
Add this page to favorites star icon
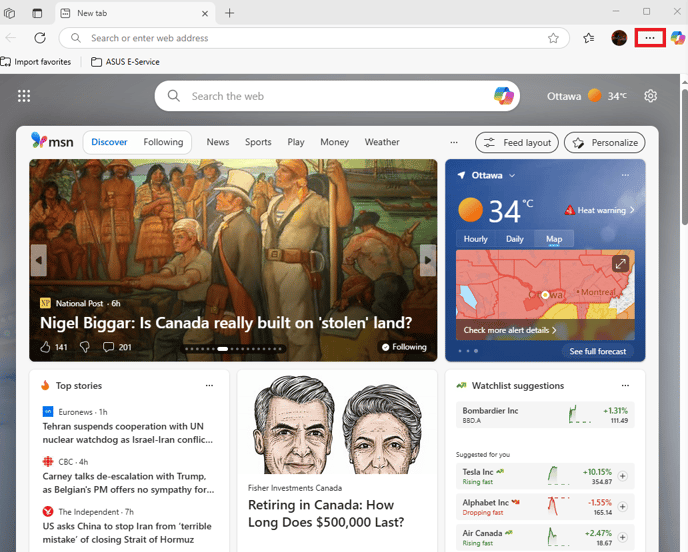click(553, 38)
